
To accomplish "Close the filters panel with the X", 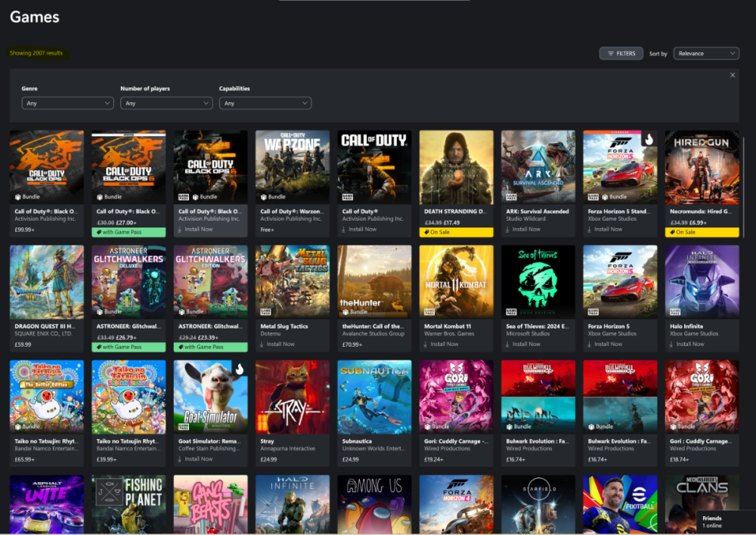I will [x=733, y=75].
